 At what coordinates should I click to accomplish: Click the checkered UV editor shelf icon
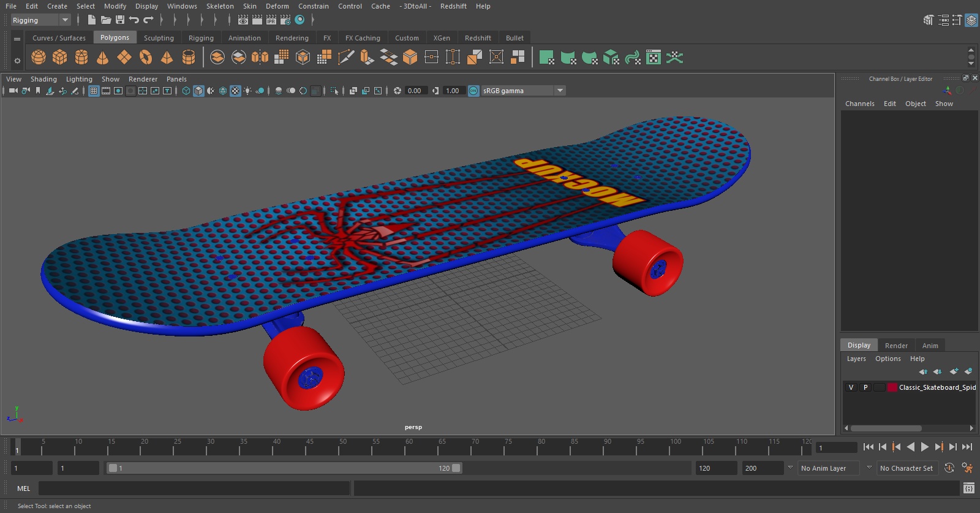(x=654, y=58)
